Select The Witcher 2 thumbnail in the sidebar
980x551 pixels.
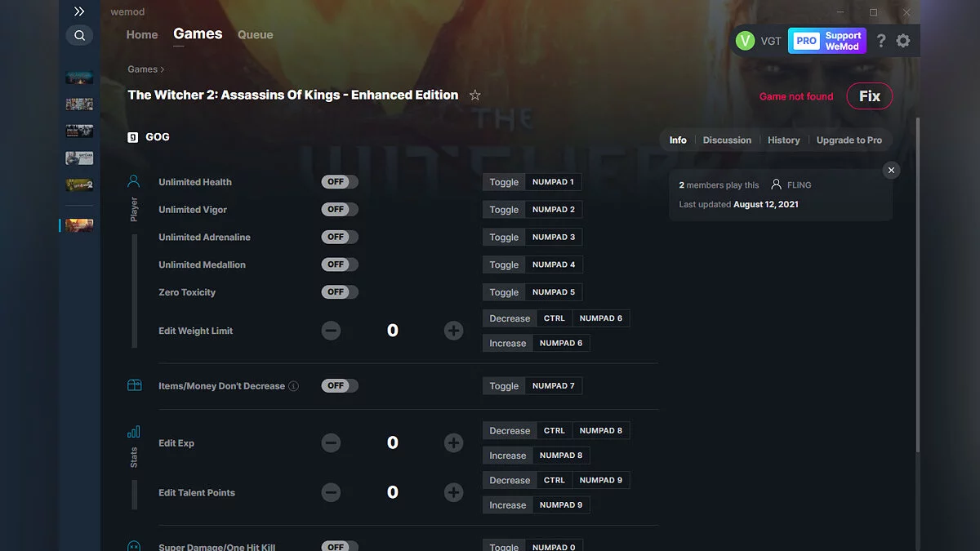(x=79, y=225)
